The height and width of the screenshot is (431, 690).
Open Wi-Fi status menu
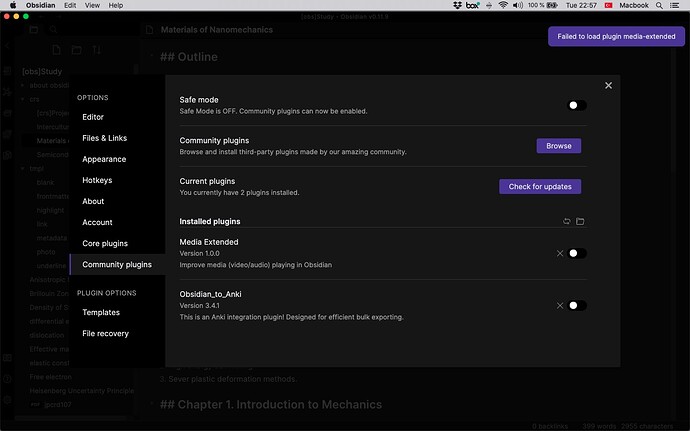coord(503,5)
